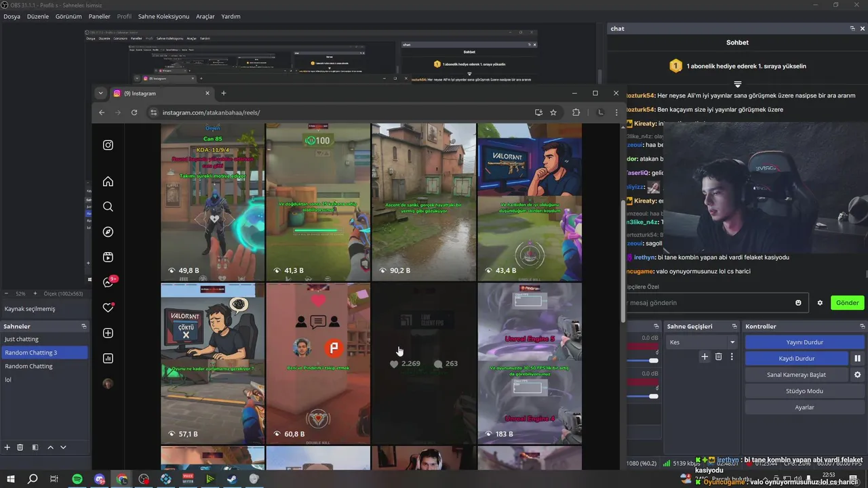This screenshot has height=488, width=868.
Task: Open the Instagram Explore compass icon
Action: pos(108,232)
